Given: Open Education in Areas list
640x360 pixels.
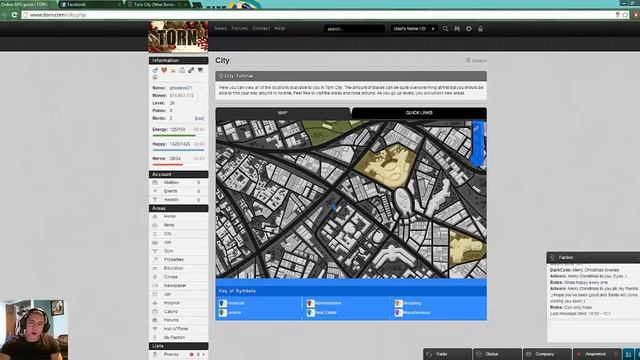Looking at the screenshot, I should (x=178, y=268).
